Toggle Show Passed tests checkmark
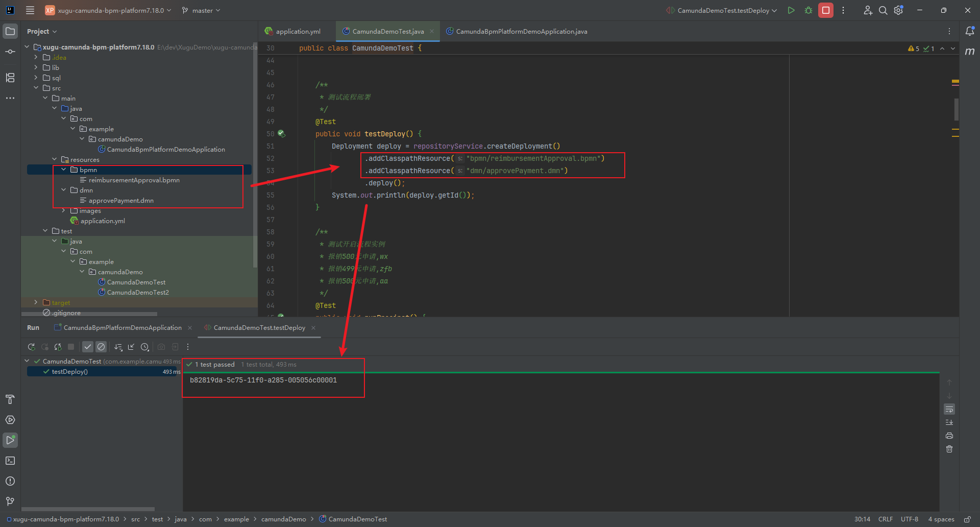The image size is (980, 527). [88, 347]
